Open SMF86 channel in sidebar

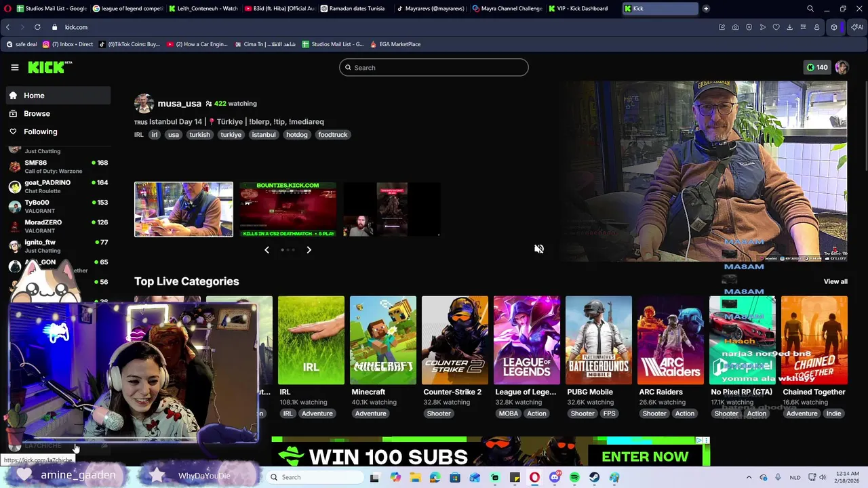point(58,167)
